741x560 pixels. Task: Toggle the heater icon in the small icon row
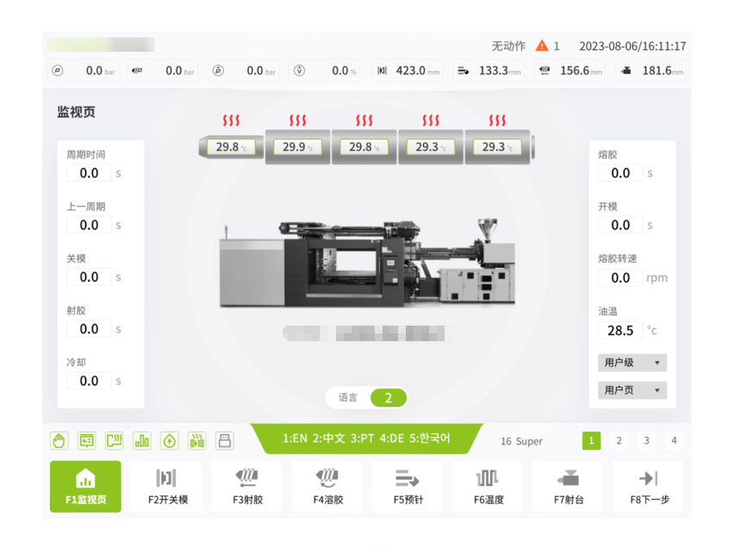115,441
